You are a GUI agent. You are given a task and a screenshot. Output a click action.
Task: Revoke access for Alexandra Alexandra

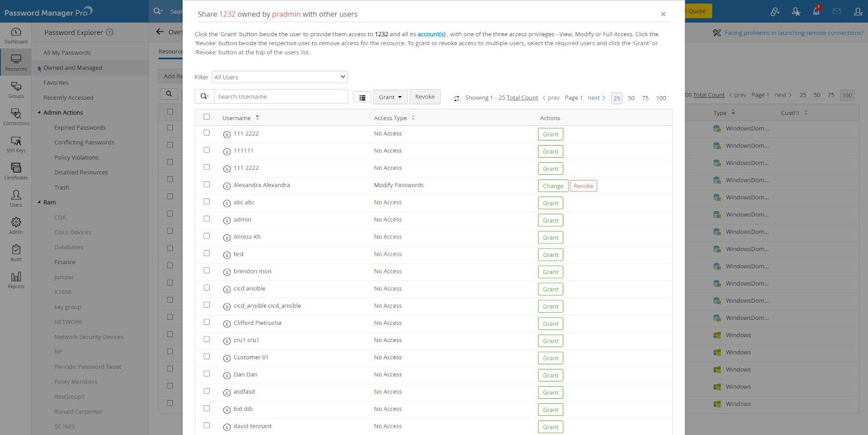pos(583,186)
